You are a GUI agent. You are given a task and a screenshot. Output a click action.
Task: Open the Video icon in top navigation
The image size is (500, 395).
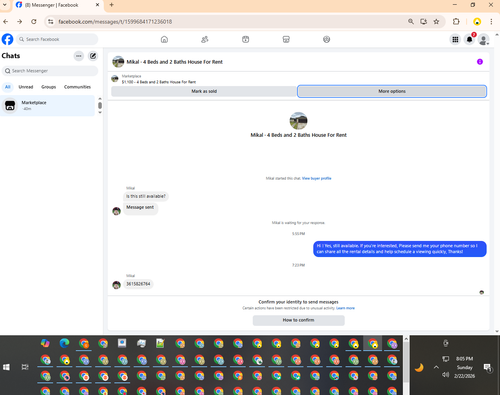coord(245,39)
